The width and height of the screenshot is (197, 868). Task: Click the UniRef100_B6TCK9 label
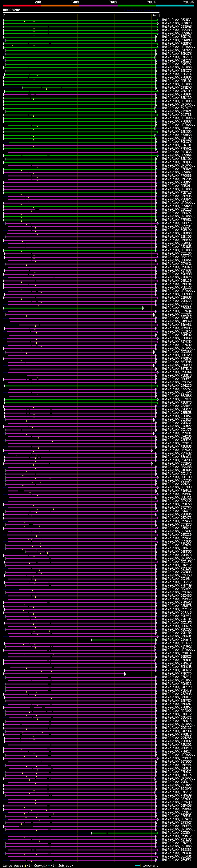coord(177,643)
